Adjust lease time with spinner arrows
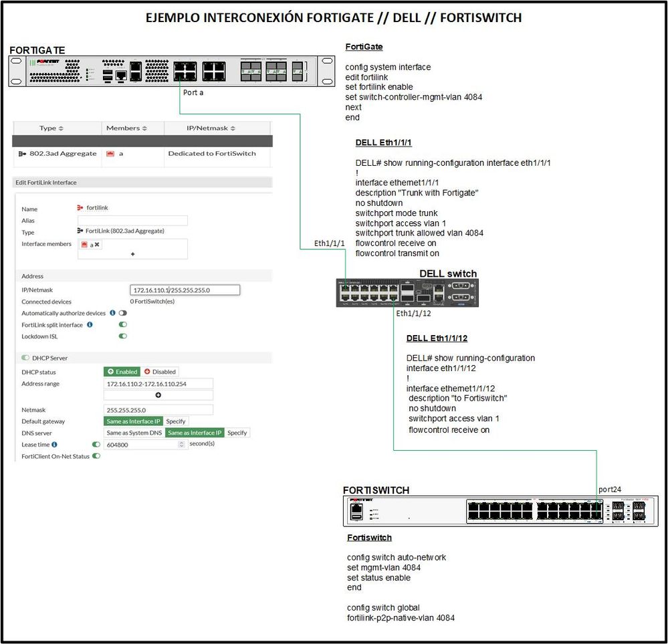This screenshot has height=644, width=668. (182, 445)
